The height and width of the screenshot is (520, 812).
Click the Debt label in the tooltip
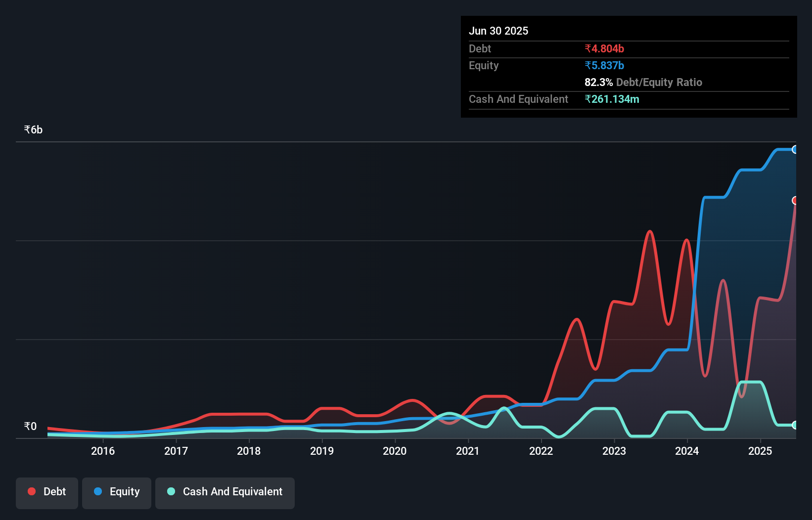click(480, 48)
